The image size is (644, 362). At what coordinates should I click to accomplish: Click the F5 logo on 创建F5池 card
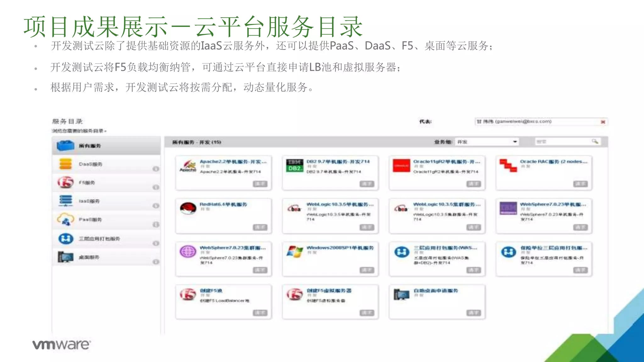[188, 294]
